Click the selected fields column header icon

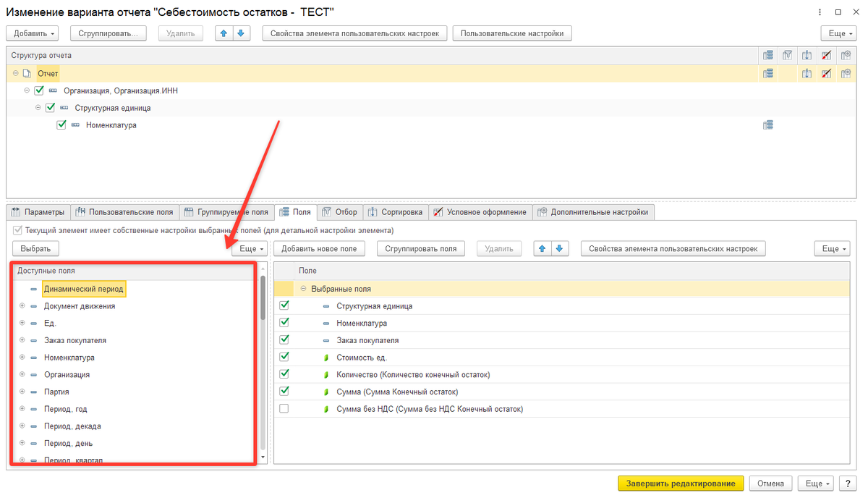[768, 55]
